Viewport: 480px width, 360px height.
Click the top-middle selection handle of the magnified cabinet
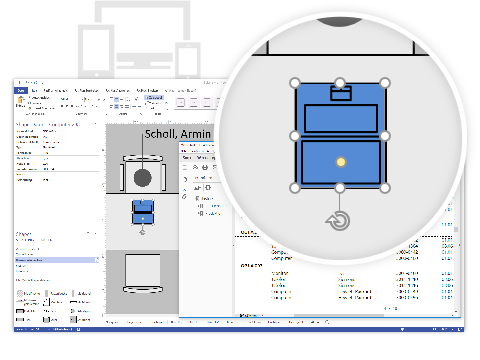tap(340, 83)
